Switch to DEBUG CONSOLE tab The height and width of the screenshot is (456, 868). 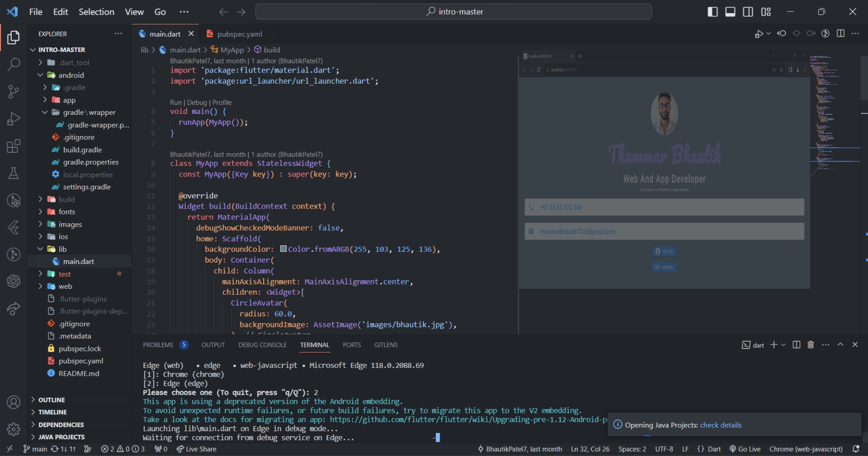tap(262, 345)
